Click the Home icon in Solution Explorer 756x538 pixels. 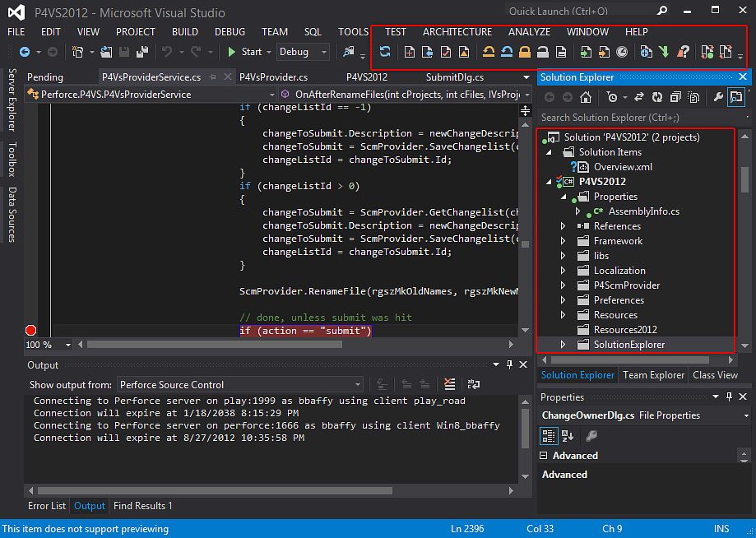coord(586,97)
